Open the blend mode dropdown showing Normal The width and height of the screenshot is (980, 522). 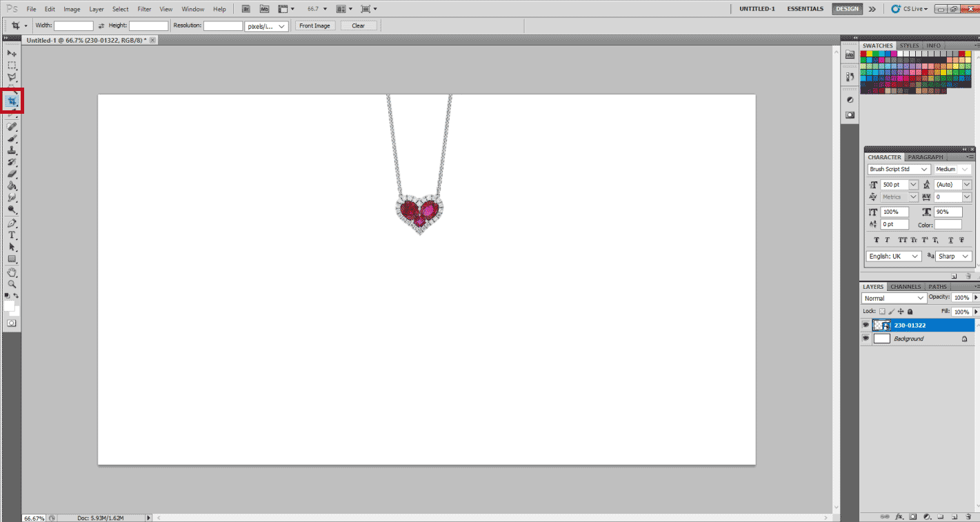click(x=894, y=298)
